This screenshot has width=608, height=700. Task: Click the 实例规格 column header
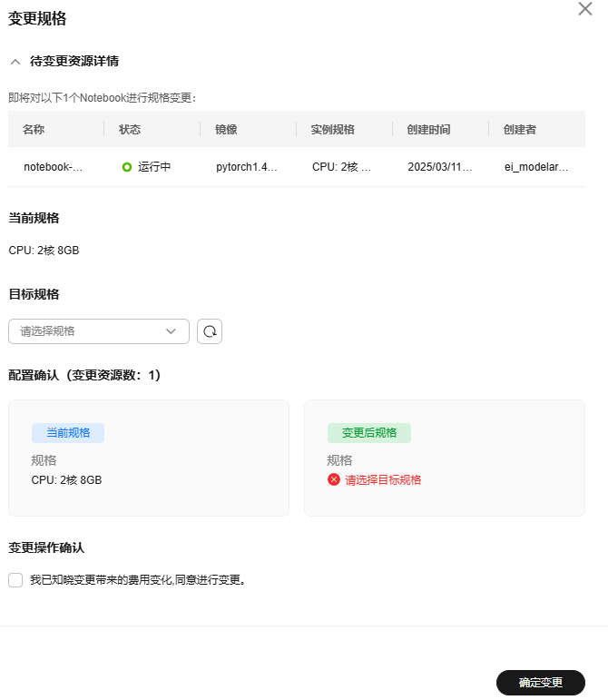332,130
